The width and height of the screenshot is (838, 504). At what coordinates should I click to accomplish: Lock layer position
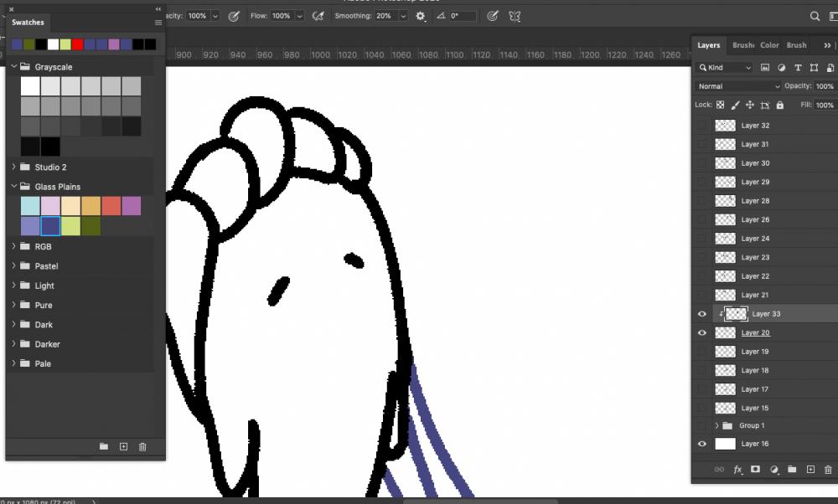pos(750,105)
